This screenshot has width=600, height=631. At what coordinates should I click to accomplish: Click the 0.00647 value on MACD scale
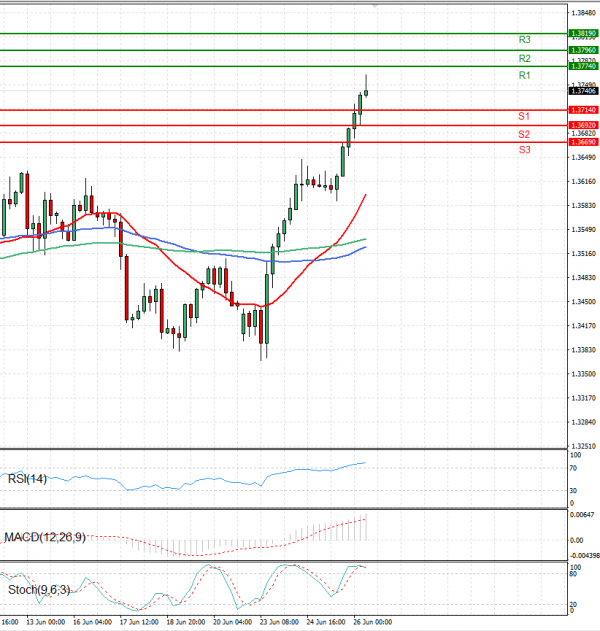(x=582, y=515)
